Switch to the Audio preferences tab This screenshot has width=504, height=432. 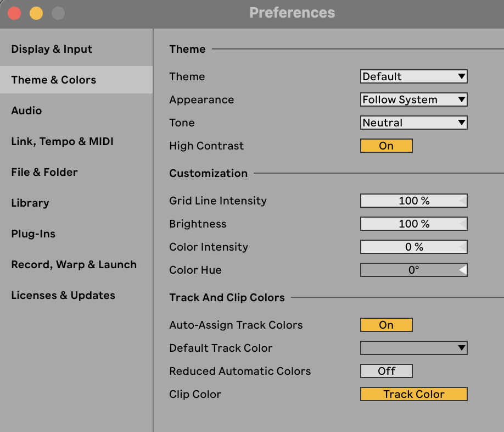[x=26, y=110]
